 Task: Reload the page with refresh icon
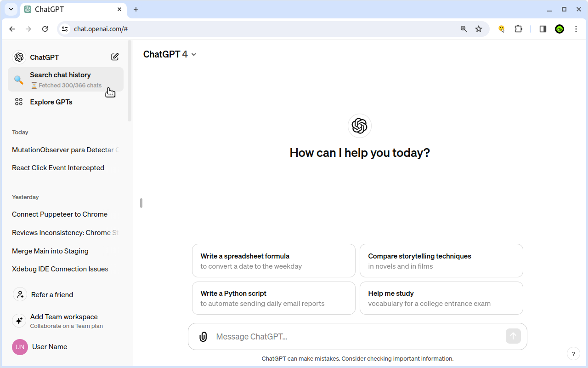(45, 29)
